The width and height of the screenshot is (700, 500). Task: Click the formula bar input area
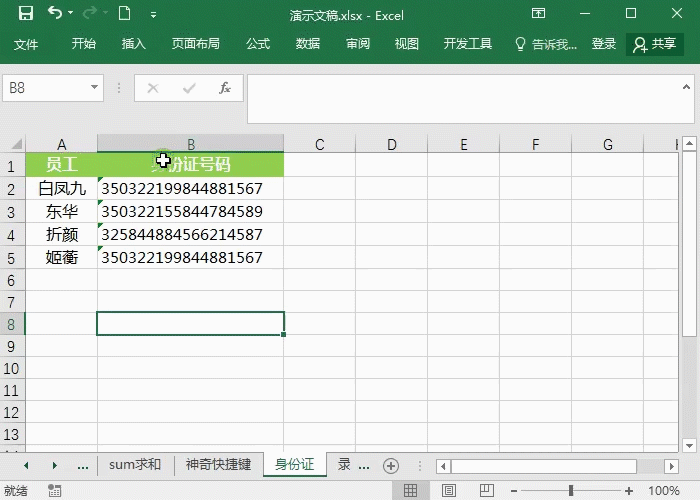point(462,99)
